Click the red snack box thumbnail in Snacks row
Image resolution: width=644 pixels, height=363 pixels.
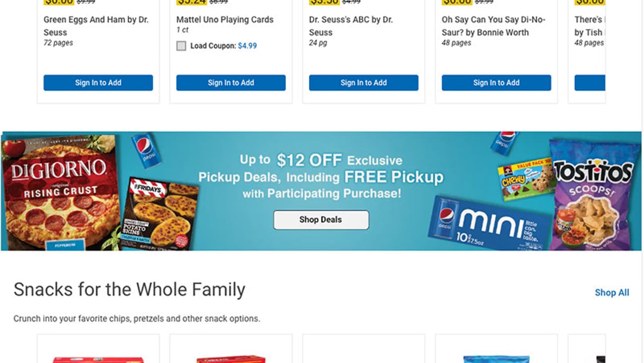point(98,355)
